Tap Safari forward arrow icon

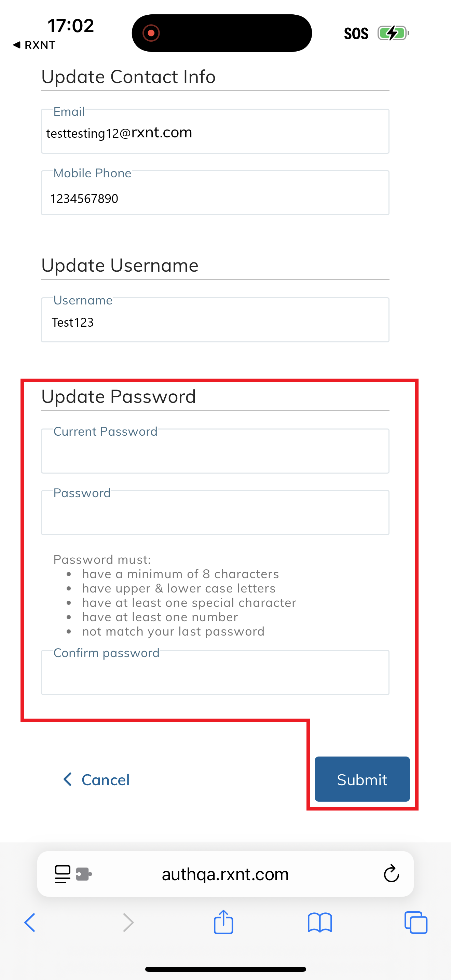[128, 923]
